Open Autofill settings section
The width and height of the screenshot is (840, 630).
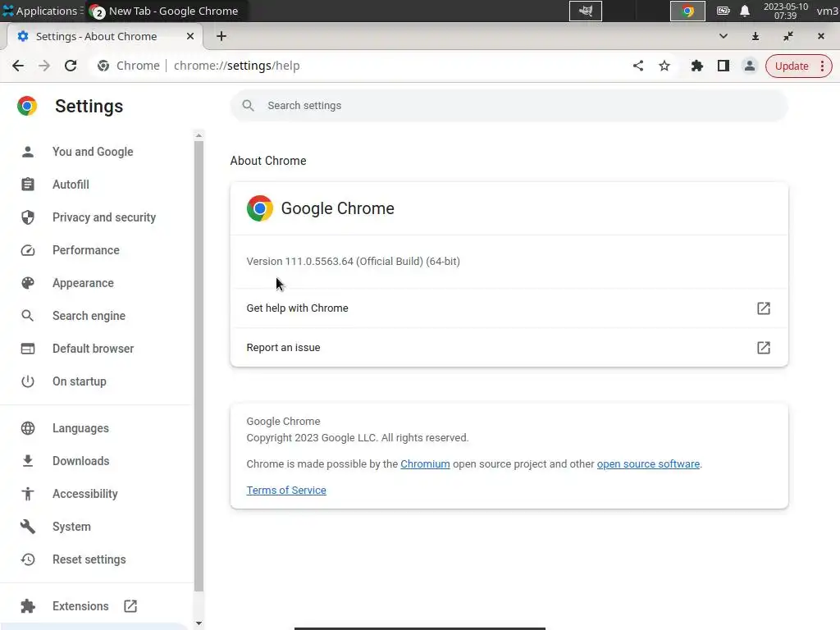click(71, 185)
